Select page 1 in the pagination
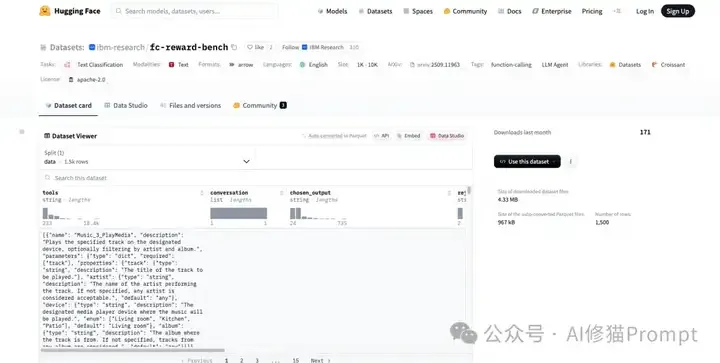This screenshot has height=363, width=720. (226, 361)
